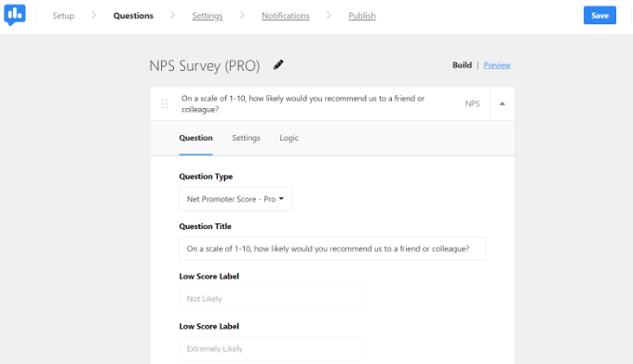Click the Not Likely low score label field
Screen dimensions: 633x364
(x=271, y=299)
